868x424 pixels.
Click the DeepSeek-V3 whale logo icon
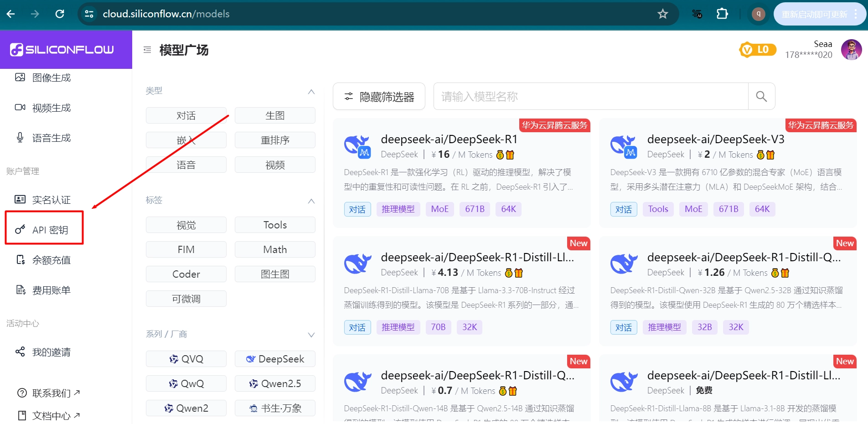[x=624, y=146]
